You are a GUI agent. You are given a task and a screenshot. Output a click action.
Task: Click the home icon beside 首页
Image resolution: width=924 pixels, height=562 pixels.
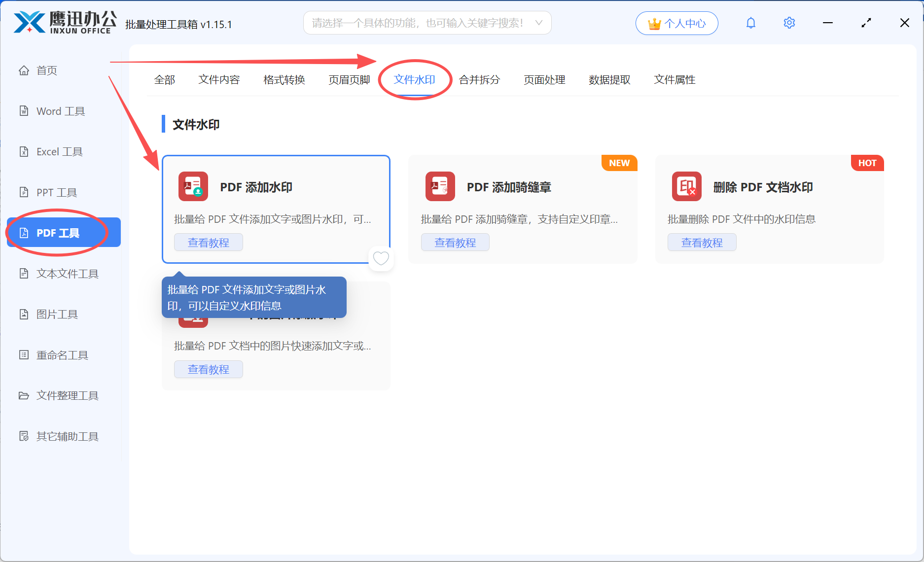tap(24, 70)
